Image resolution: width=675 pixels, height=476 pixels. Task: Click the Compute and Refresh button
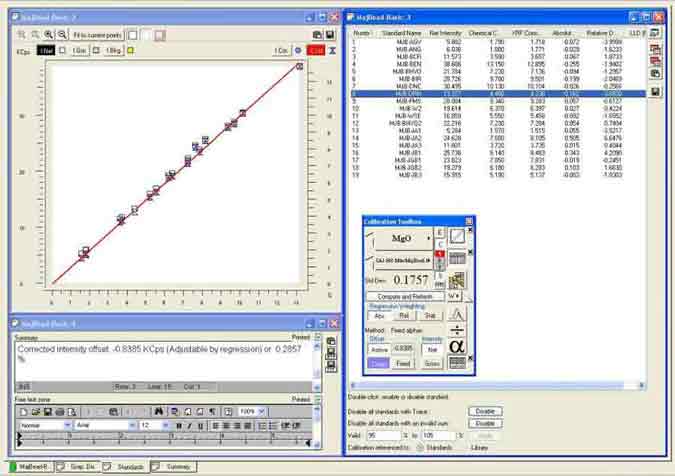pyautogui.click(x=404, y=296)
